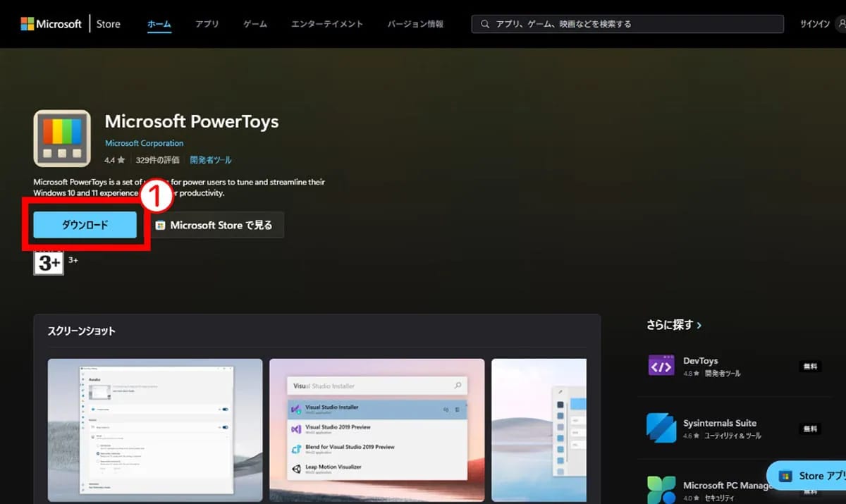
Task: Go to the エンターテイメント tab
Action: [x=327, y=24]
